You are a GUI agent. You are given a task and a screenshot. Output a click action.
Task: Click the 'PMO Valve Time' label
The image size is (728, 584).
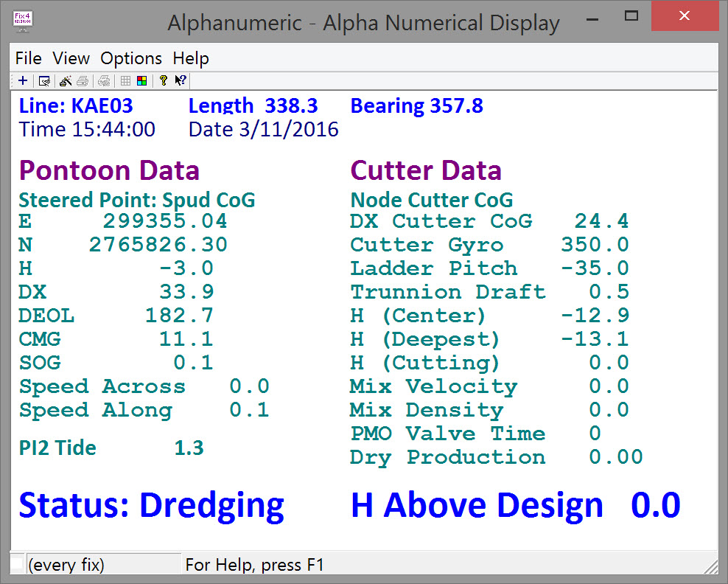click(448, 434)
